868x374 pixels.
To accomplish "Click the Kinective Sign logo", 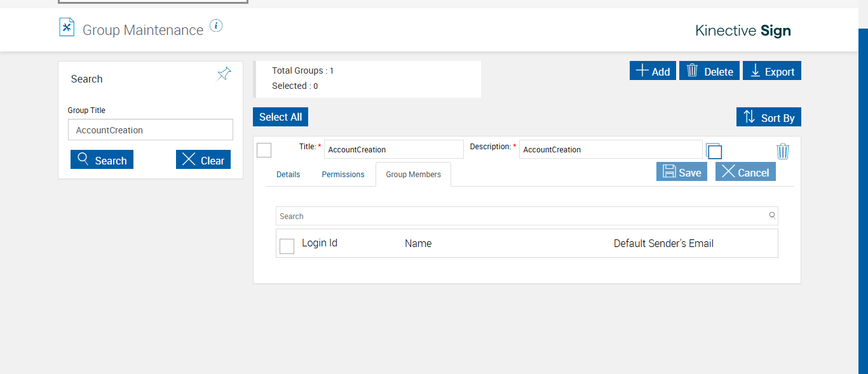I will click(743, 30).
